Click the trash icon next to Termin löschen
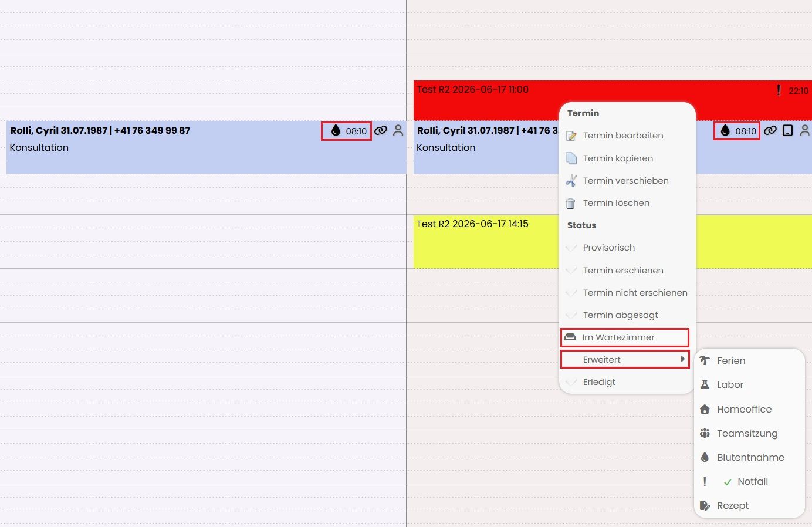This screenshot has width=812, height=527. pyautogui.click(x=570, y=203)
